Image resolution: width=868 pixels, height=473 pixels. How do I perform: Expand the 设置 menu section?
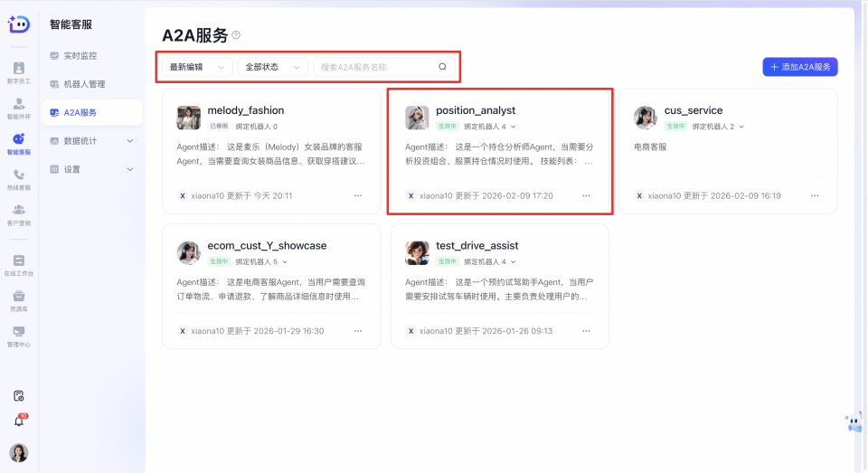pyautogui.click(x=90, y=169)
